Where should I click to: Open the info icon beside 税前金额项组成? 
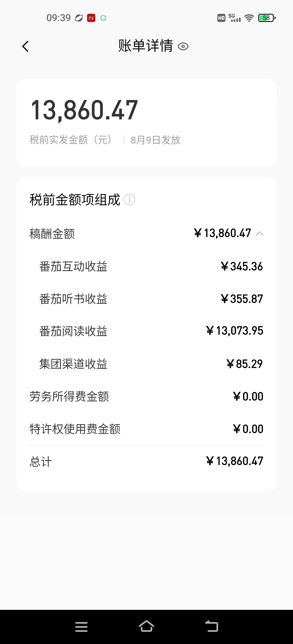[x=129, y=200]
